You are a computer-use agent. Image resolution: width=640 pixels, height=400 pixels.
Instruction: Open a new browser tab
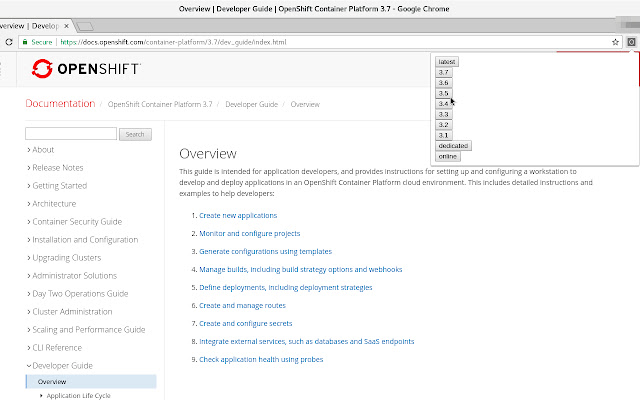[x=85, y=27]
